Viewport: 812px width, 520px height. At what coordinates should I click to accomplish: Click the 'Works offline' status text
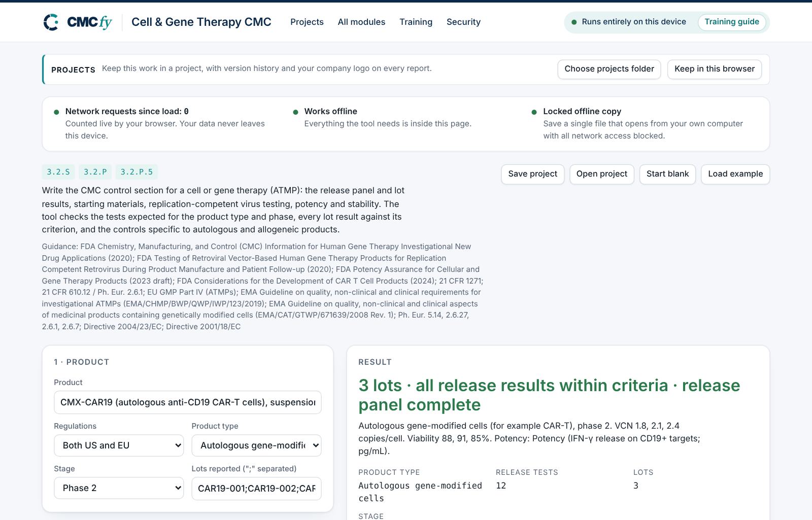(331, 111)
